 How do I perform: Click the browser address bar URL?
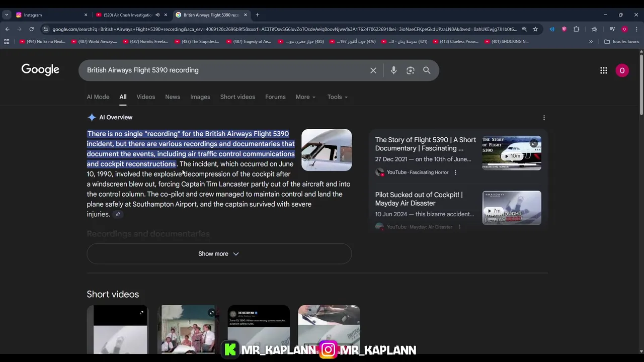(x=284, y=29)
